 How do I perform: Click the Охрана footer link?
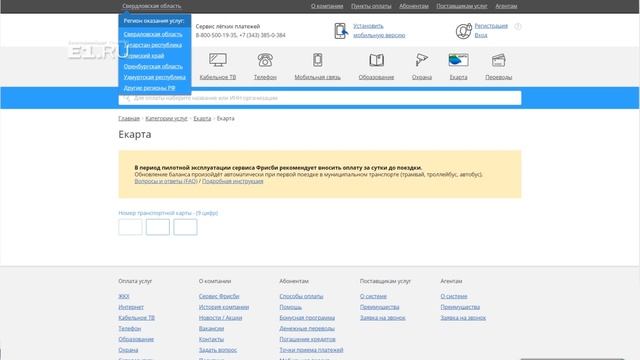(x=128, y=350)
